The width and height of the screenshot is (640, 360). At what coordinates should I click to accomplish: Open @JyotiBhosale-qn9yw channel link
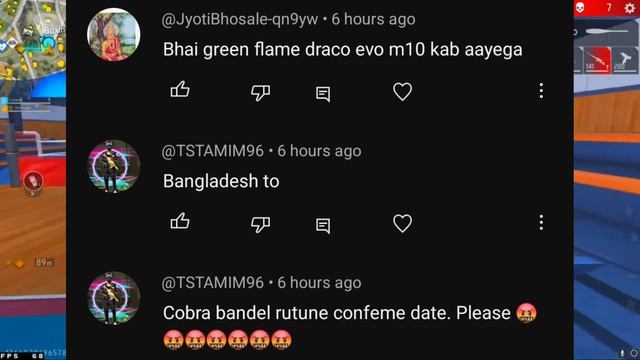(x=240, y=19)
